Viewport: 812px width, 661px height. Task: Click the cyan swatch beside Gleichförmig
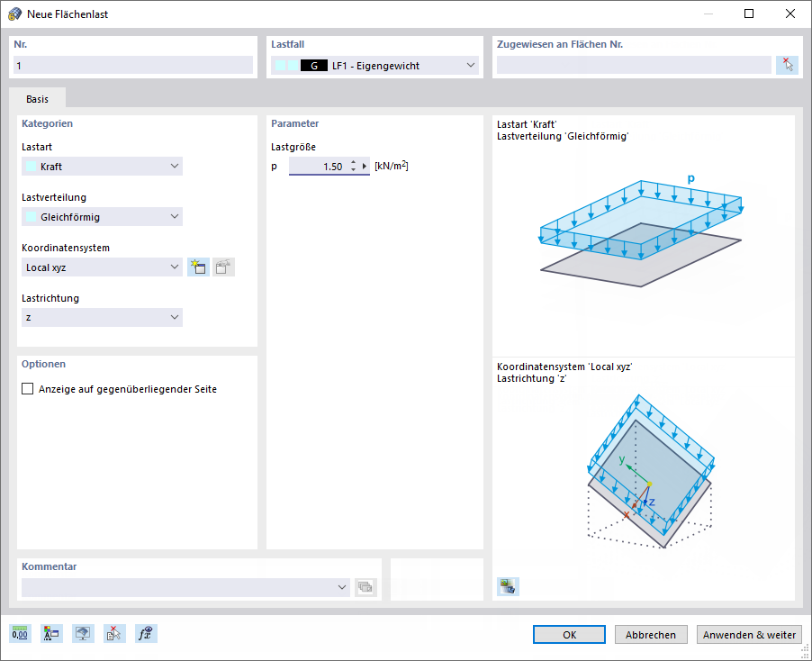tap(32, 216)
